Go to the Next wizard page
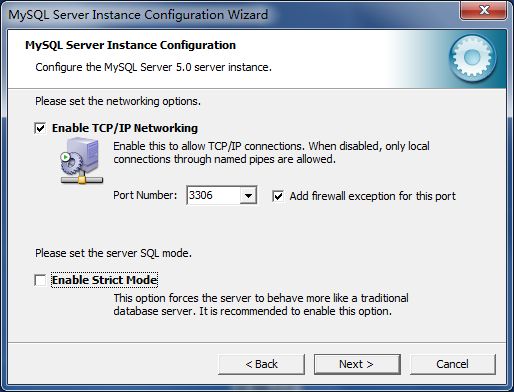The width and height of the screenshot is (514, 392). click(357, 364)
